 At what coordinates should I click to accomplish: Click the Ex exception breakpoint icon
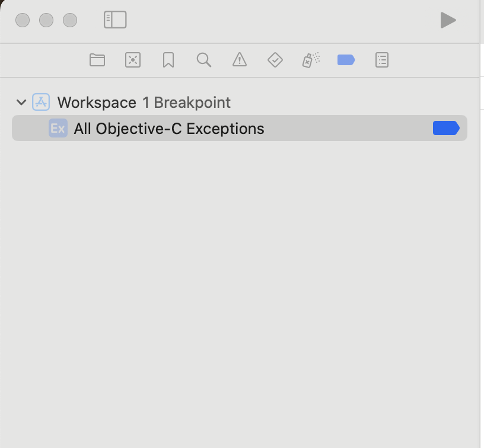pos(58,129)
